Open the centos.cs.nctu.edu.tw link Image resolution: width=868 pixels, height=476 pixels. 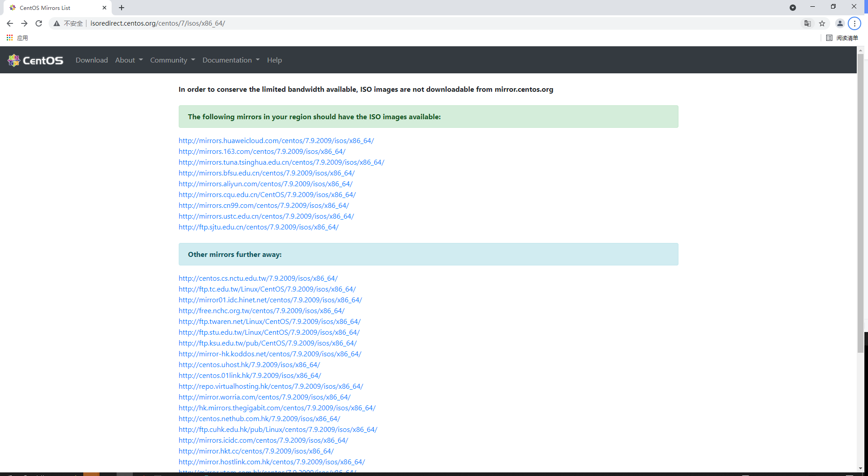click(x=258, y=278)
